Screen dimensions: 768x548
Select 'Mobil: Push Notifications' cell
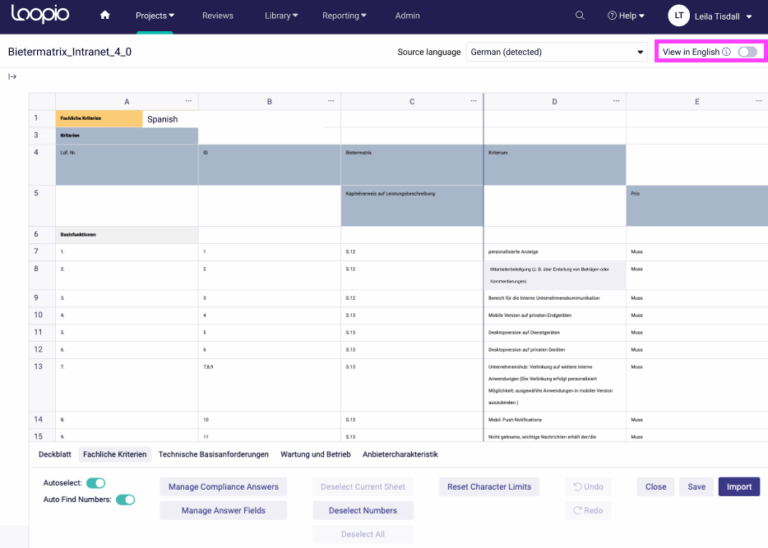pyautogui.click(x=554, y=420)
